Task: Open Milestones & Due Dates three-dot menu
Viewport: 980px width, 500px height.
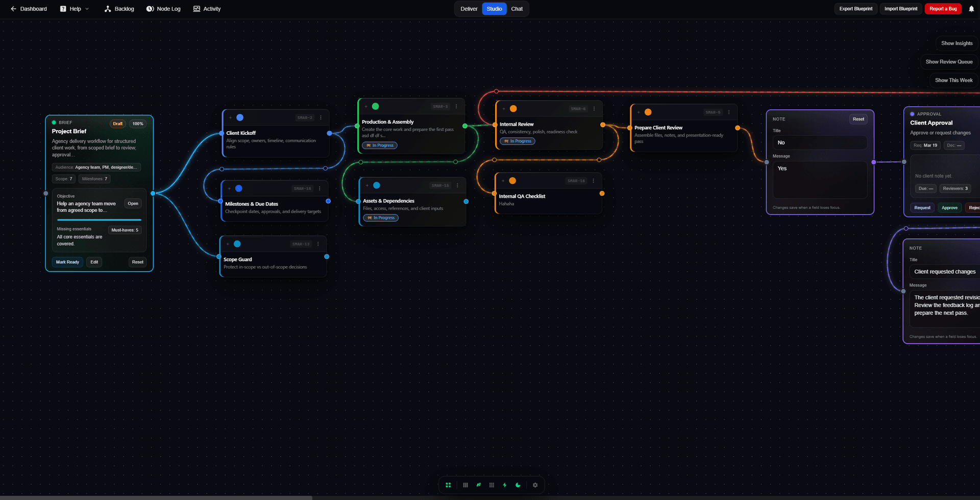Action: [320, 188]
